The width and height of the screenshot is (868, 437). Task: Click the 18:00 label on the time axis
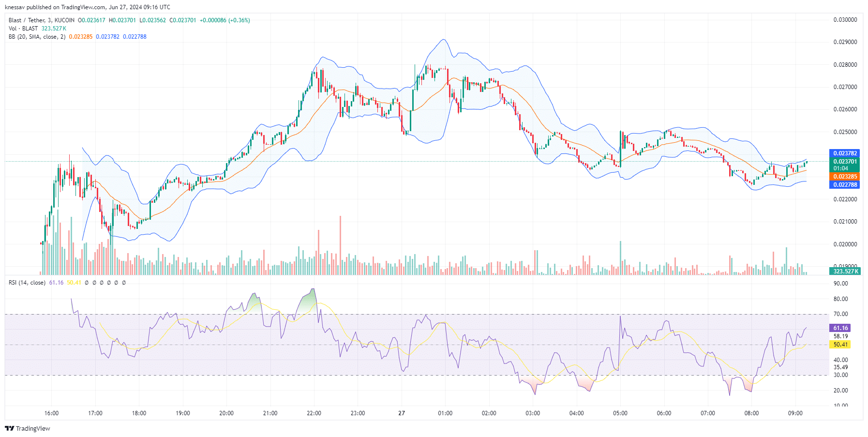coord(139,413)
